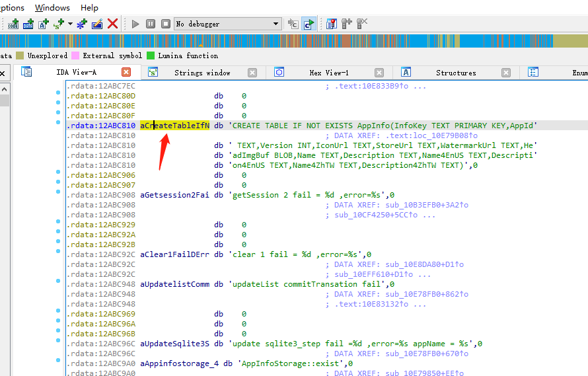Click the Convert to data toolbar icon

[x=28, y=24]
